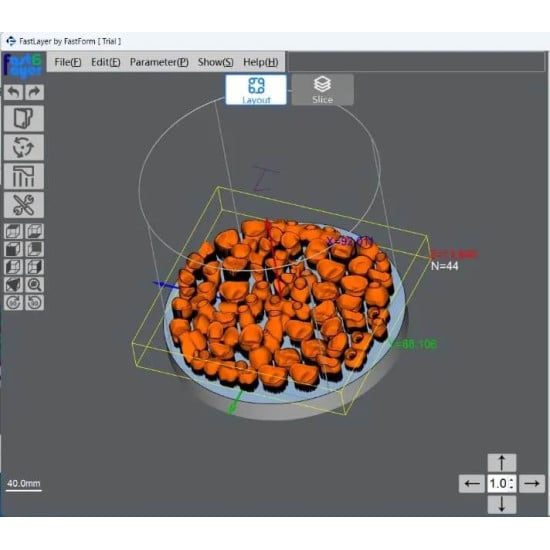Click the green Y dimension label

pyautogui.click(x=414, y=344)
